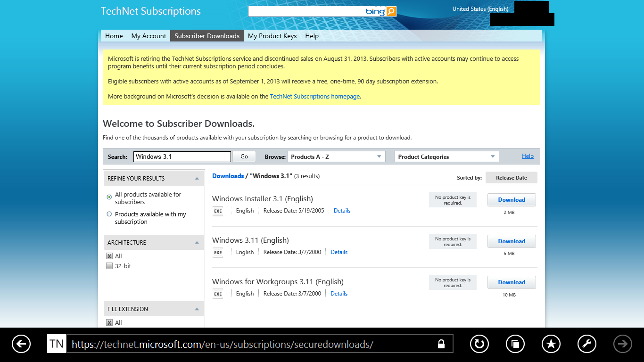Click the favorites star icon

click(x=551, y=344)
